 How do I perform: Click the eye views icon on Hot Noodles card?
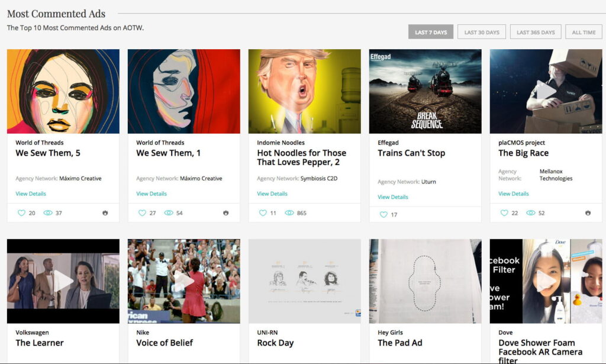pyautogui.click(x=289, y=213)
